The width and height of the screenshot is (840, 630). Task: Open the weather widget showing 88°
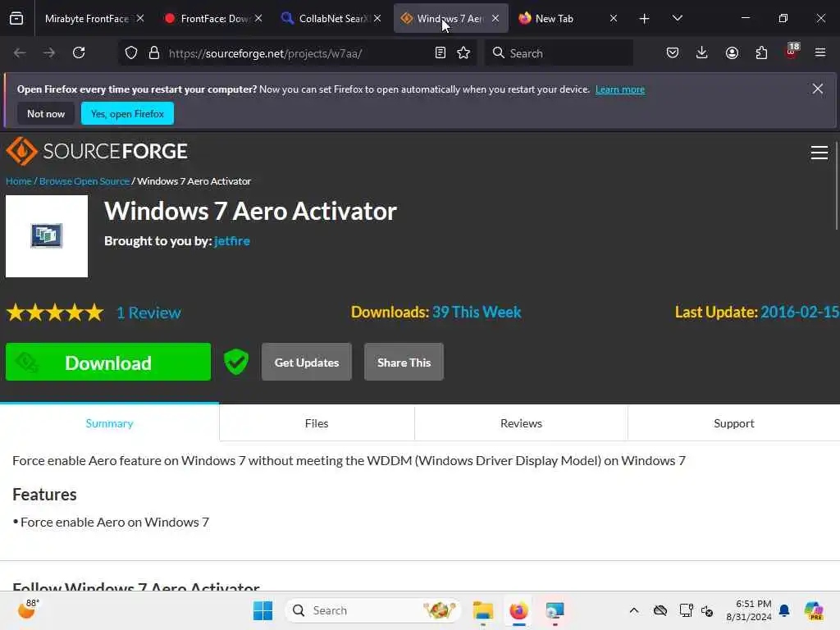click(28, 609)
